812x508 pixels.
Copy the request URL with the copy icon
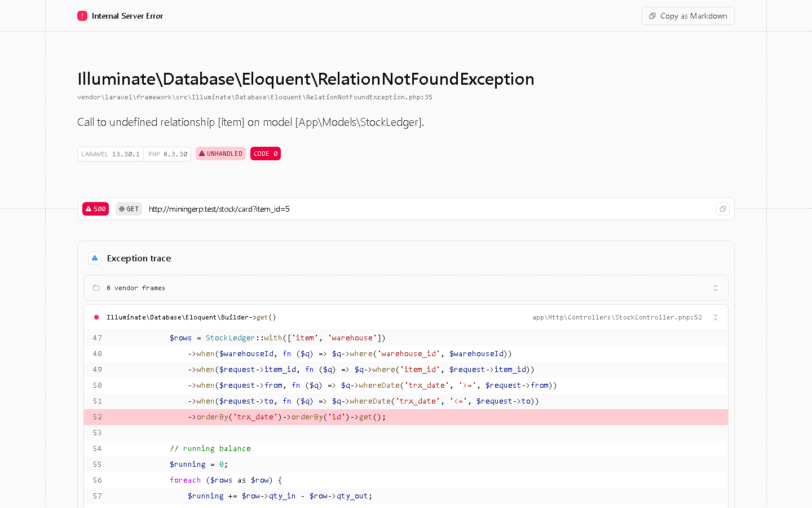tap(722, 209)
